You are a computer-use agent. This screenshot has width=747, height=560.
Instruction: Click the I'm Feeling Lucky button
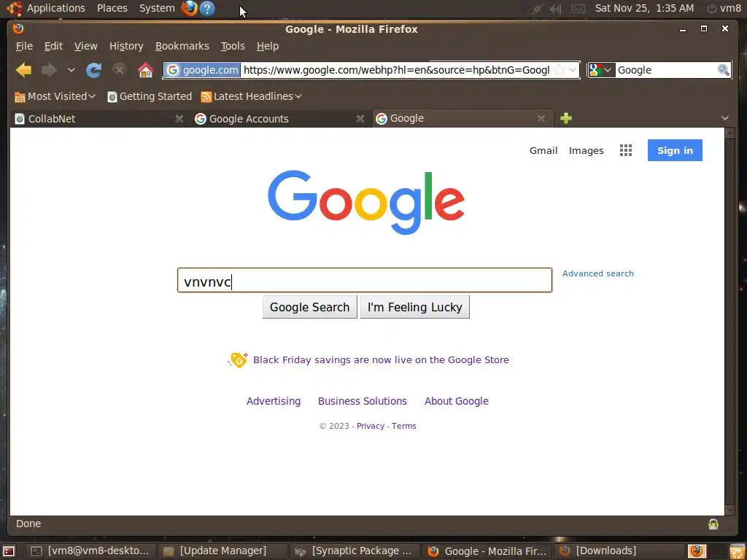coord(415,307)
